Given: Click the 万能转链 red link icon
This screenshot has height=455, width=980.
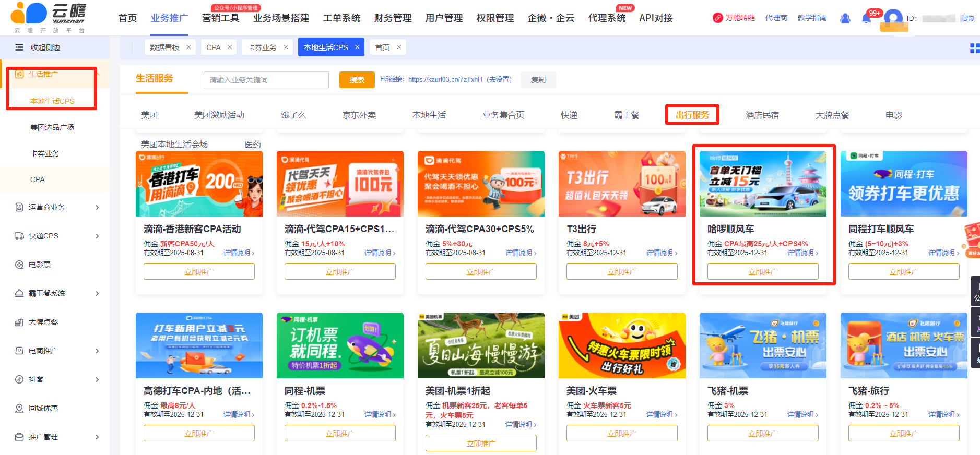Looking at the screenshot, I should tap(718, 18).
